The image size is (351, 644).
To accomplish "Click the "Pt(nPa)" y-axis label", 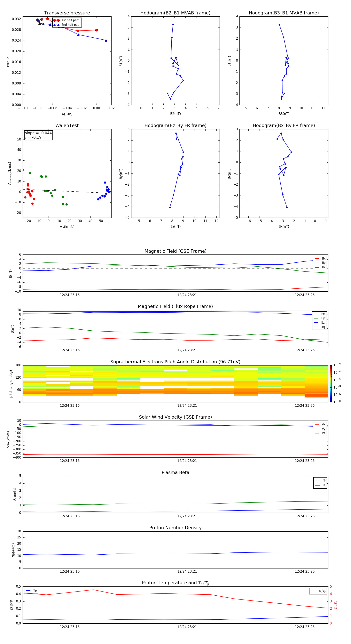I will [8, 61].
